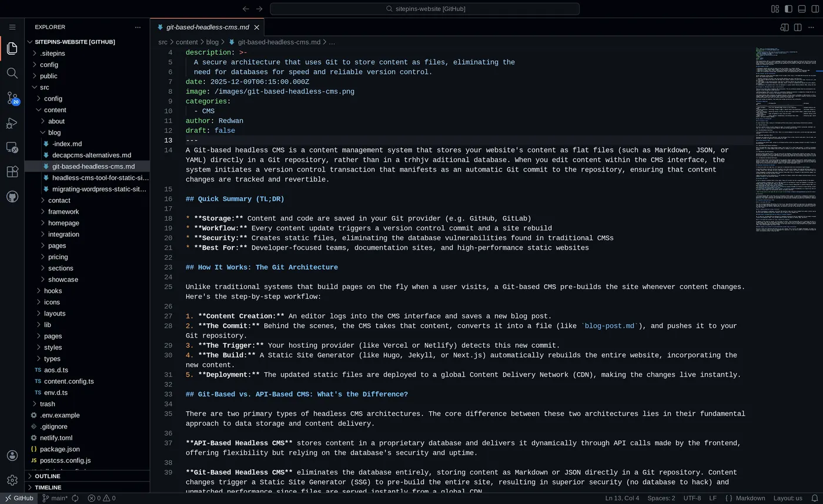Open the Explorer's more actions menu

138,27
